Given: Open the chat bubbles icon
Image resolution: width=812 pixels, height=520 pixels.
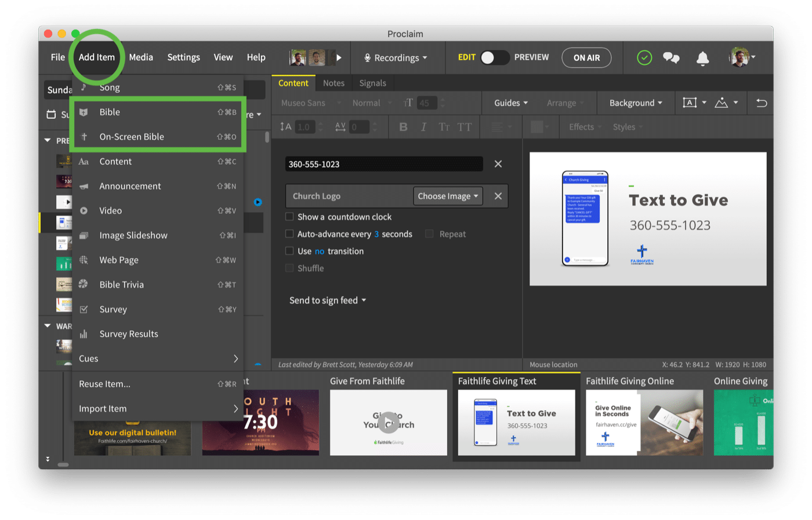Looking at the screenshot, I should click(671, 57).
